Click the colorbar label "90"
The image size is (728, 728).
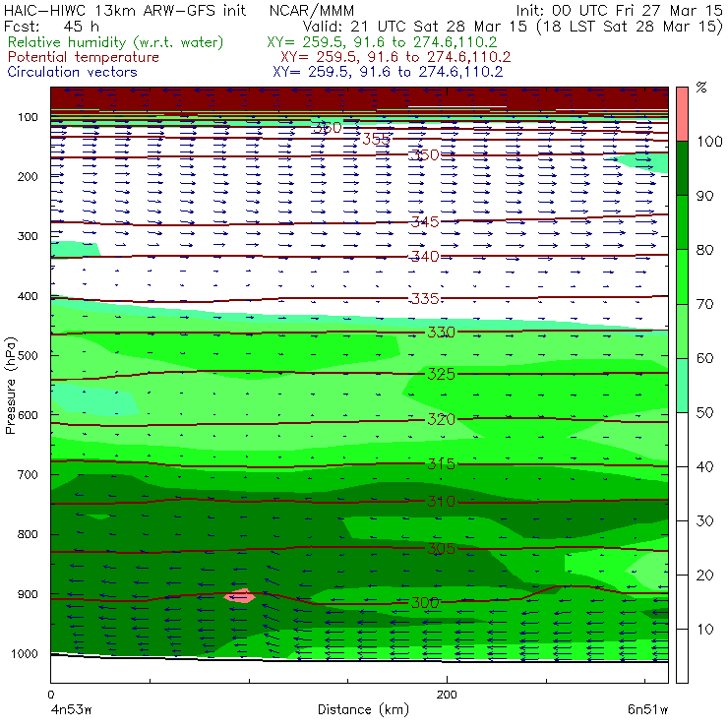(704, 196)
